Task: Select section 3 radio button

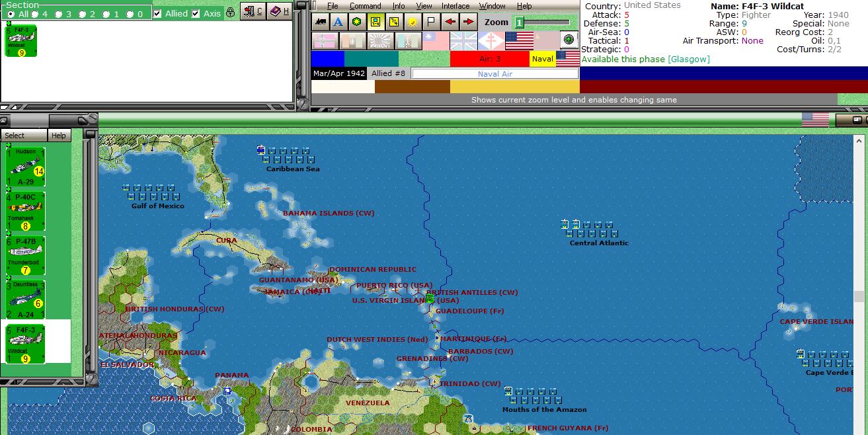Action: coord(59,14)
